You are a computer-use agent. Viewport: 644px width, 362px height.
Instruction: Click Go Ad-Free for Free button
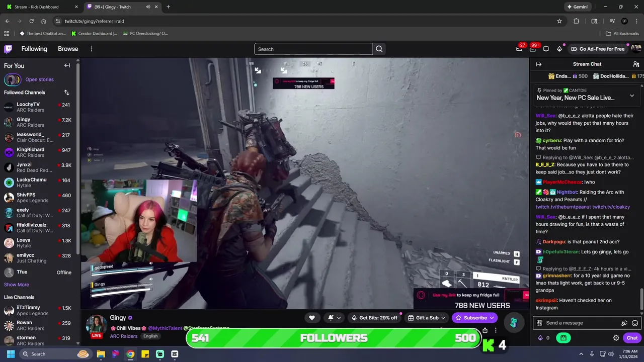[598, 49]
